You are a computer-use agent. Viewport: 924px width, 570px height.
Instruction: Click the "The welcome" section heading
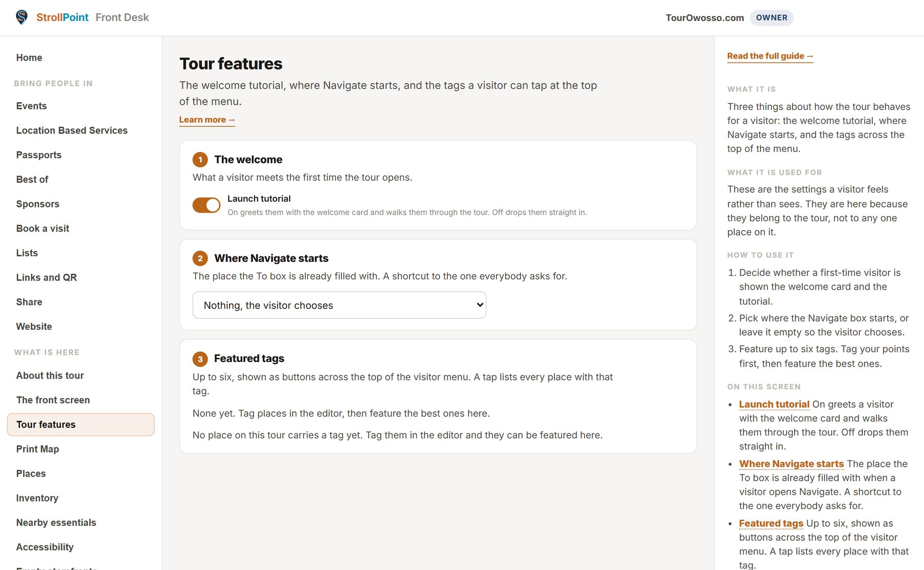pos(248,160)
